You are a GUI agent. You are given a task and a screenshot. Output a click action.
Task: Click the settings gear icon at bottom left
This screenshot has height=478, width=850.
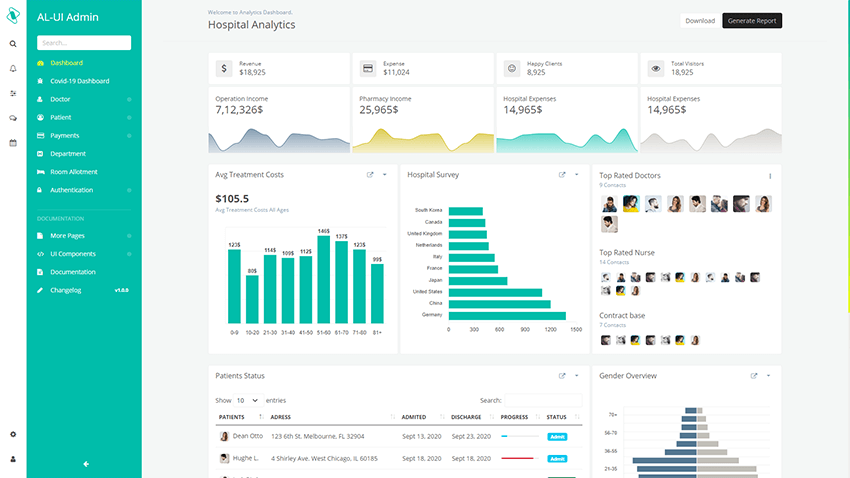pyautogui.click(x=13, y=434)
